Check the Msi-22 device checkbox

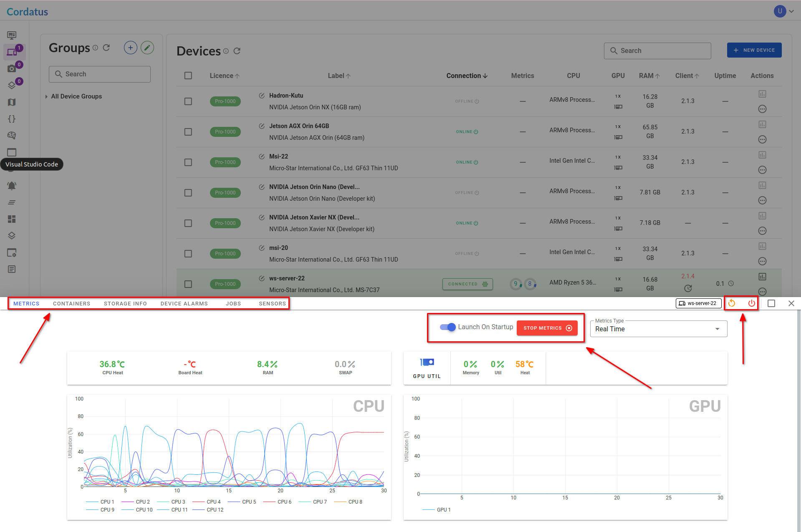(188, 162)
